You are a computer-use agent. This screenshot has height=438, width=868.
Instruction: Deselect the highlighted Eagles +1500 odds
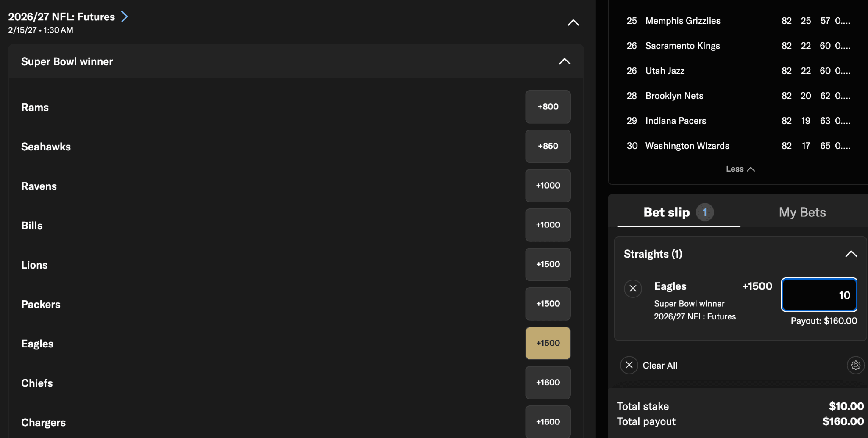548,343
